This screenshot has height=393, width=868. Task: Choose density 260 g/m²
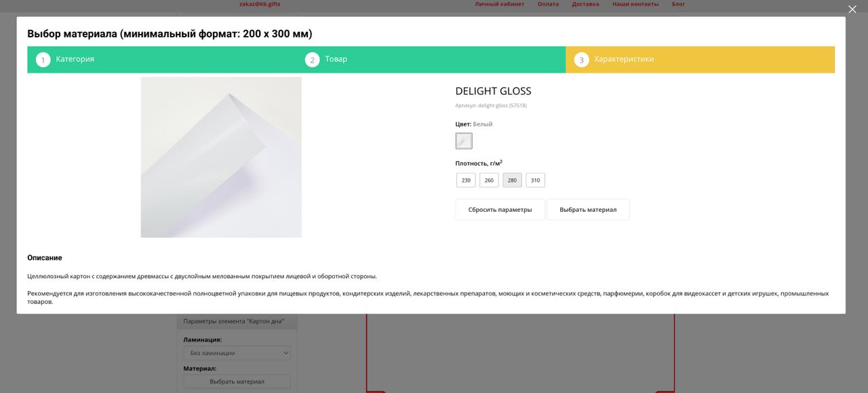point(489,181)
